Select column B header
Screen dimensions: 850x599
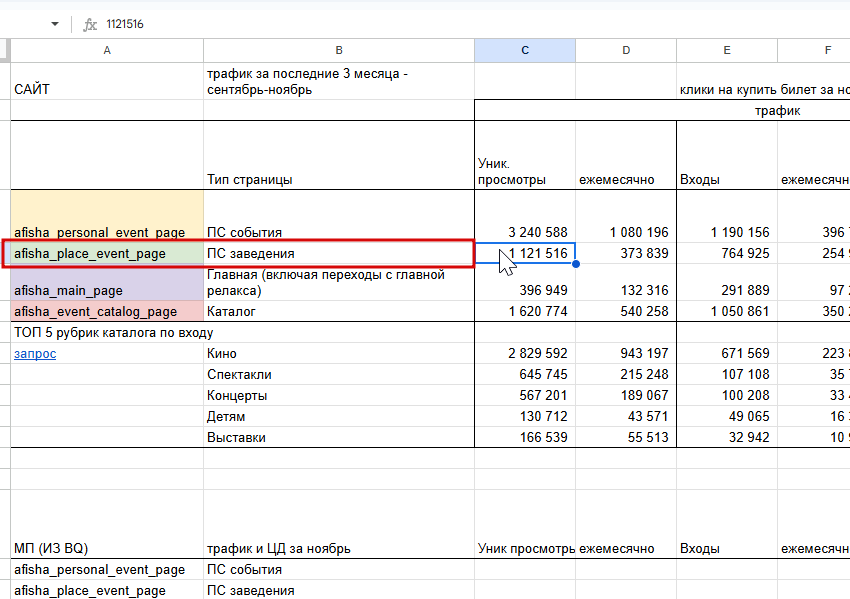click(x=339, y=50)
